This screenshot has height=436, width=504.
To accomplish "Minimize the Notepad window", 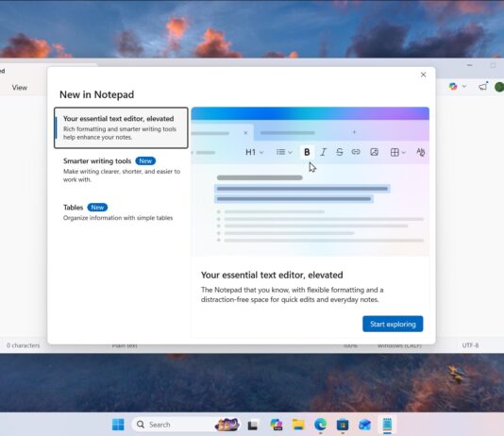I will pos(470,65).
